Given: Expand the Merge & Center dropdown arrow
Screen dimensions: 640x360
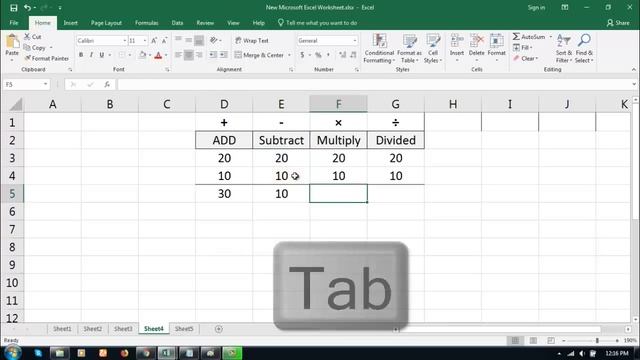Looking at the screenshot, I should coord(289,55).
